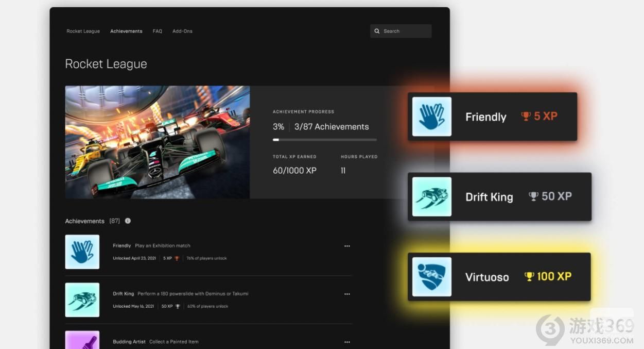Image resolution: width=644 pixels, height=349 pixels.
Task: Click the orange "5 XP" on the Friendly card
Action: 546,117
